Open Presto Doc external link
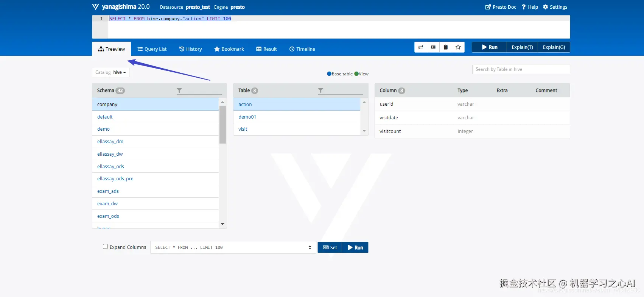644x297 pixels. (501, 7)
